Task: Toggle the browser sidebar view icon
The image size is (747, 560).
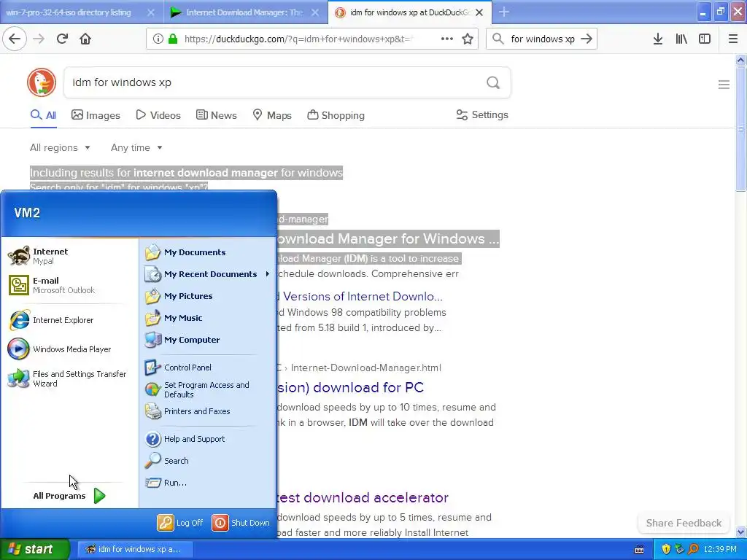Action: pyautogui.click(x=705, y=39)
